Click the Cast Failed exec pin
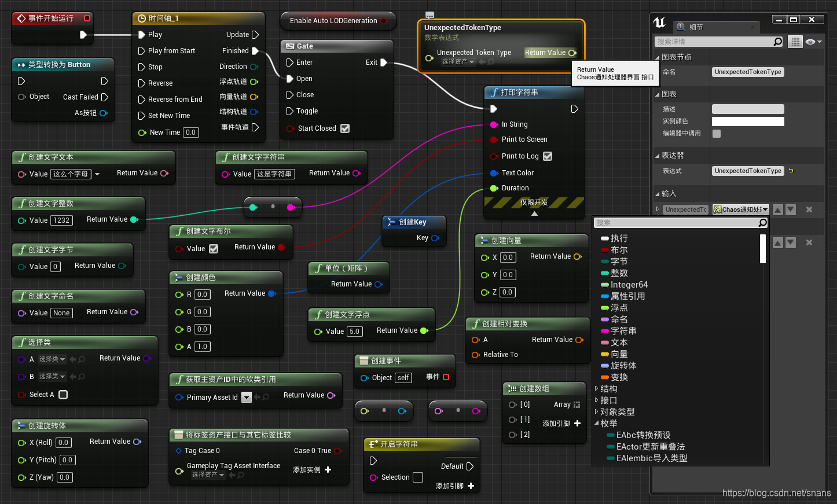Image resolution: width=837 pixels, height=504 pixels. tap(105, 97)
